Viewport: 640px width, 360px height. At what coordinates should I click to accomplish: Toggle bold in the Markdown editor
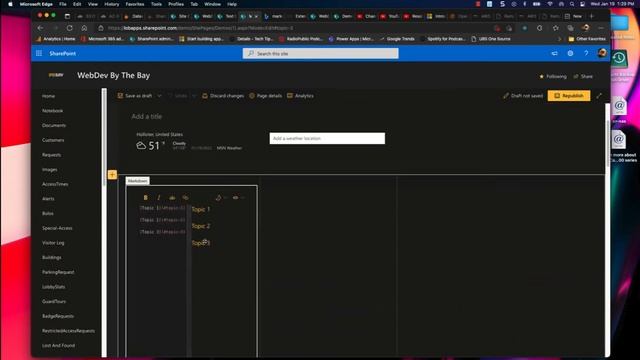pyautogui.click(x=146, y=198)
